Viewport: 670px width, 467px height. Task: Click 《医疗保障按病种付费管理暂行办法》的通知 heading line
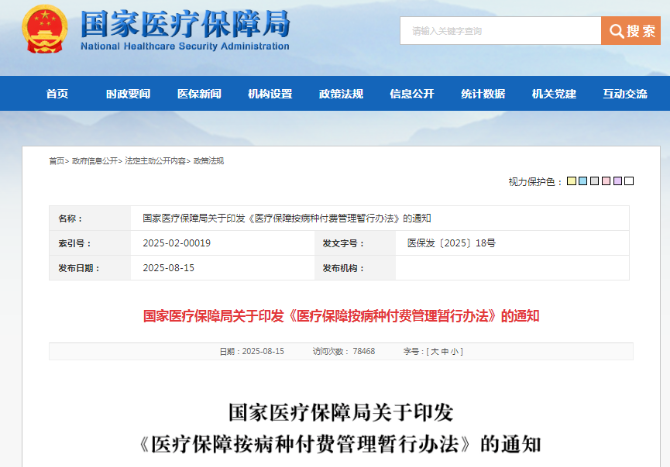click(341, 444)
